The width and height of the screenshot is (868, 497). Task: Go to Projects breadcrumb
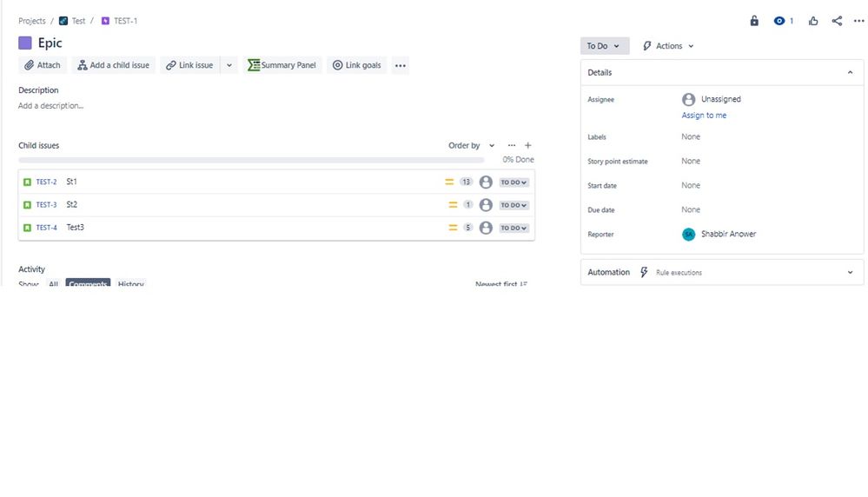[32, 21]
